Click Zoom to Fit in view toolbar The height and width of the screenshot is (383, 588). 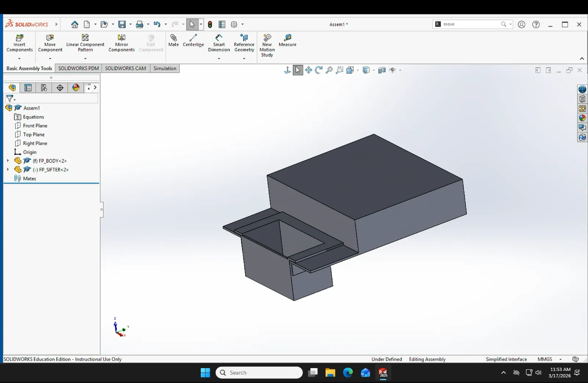click(x=329, y=70)
